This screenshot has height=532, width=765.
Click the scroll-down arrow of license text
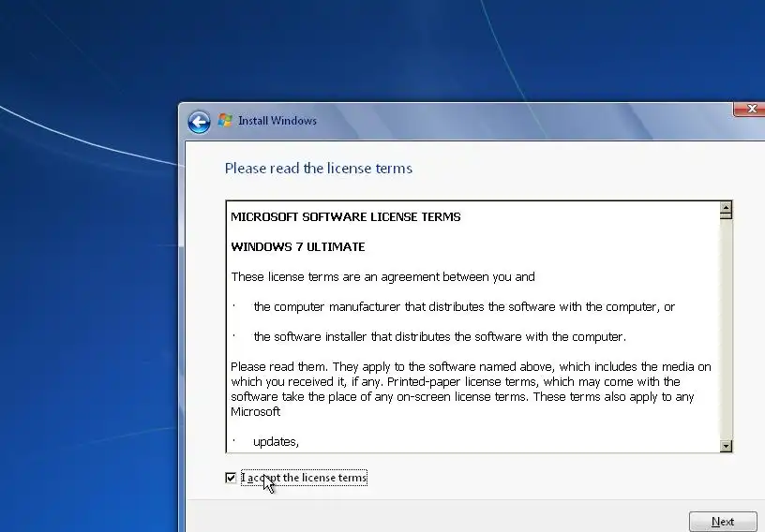coord(726,446)
